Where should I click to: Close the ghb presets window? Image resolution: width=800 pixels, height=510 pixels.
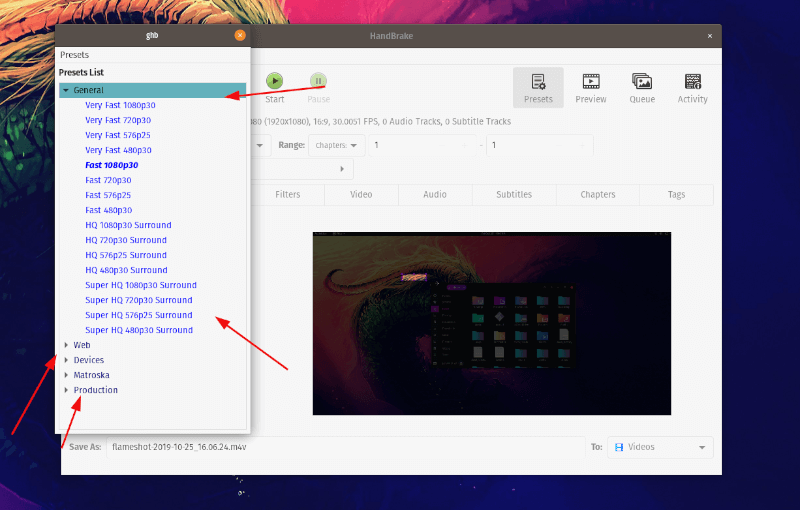240,35
